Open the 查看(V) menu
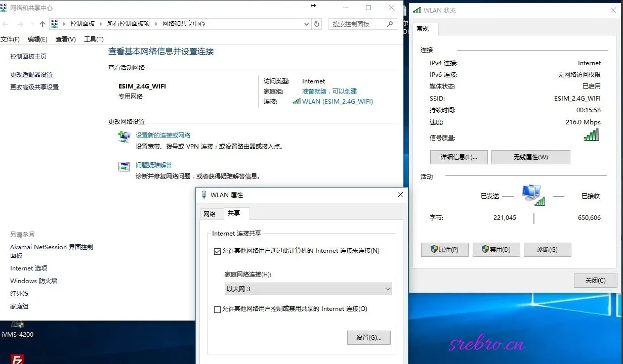The image size is (623, 364). pos(66,39)
